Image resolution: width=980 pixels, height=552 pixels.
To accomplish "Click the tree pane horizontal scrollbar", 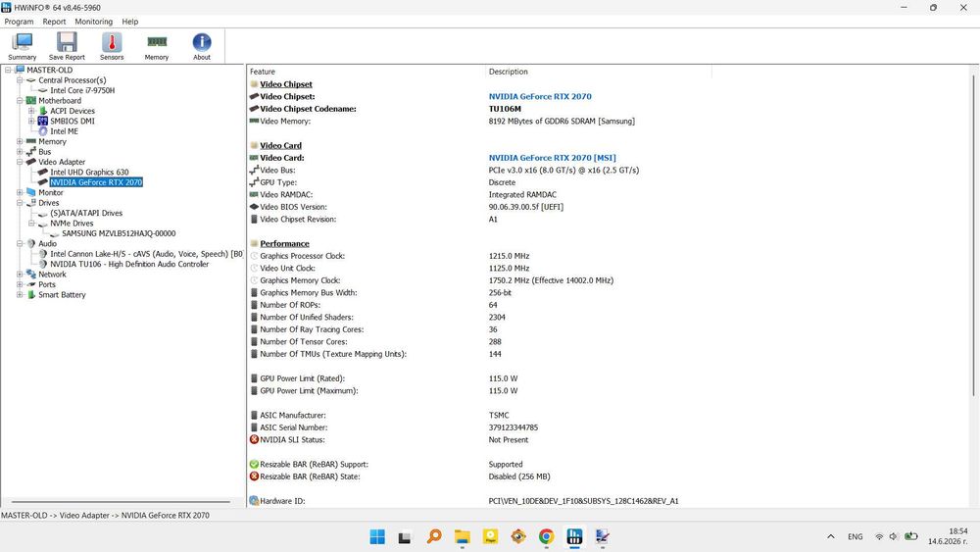I will click(x=121, y=502).
